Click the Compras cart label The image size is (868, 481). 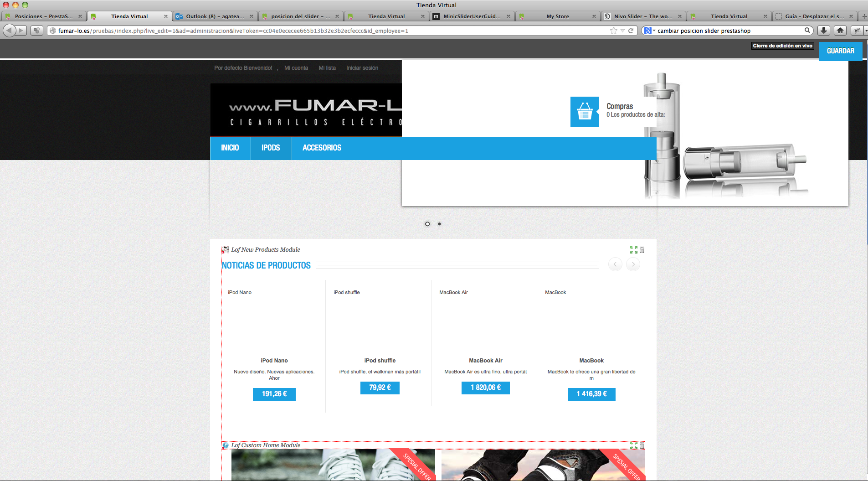tap(620, 106)
